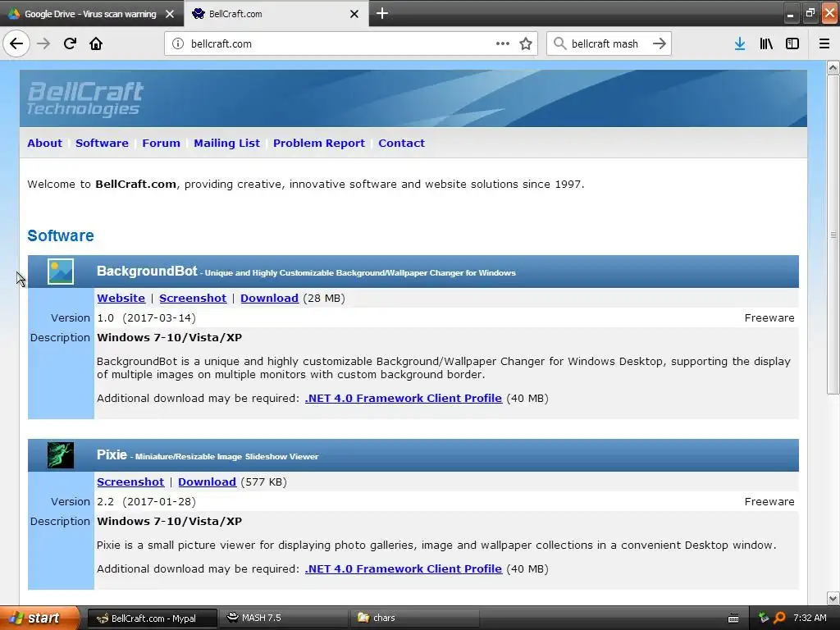Click the green network tray icon
The image size is (840, 630).
pyautogui.click(x=764, y=618)
